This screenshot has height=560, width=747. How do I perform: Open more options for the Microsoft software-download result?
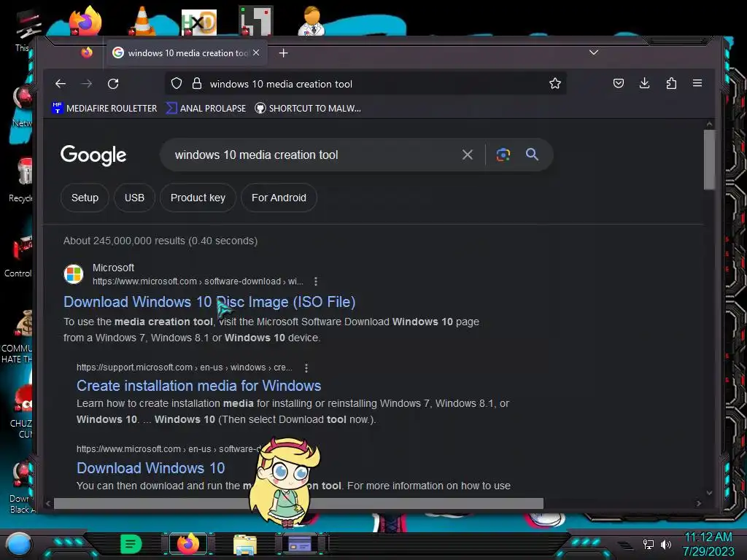pos(316,281)
